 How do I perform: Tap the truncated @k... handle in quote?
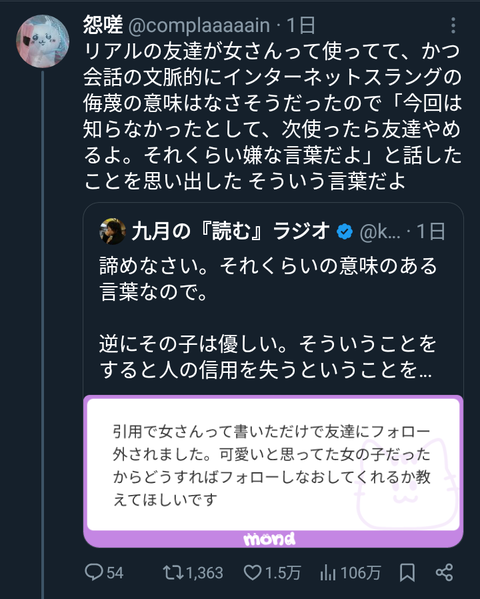pyautogui.click(x=380, y=232)
